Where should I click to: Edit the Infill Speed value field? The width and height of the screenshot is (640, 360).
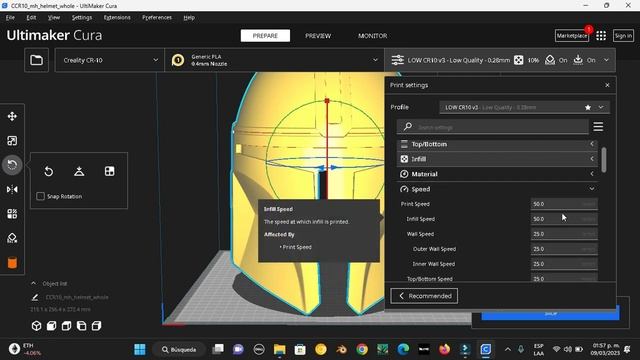point(564,219)
